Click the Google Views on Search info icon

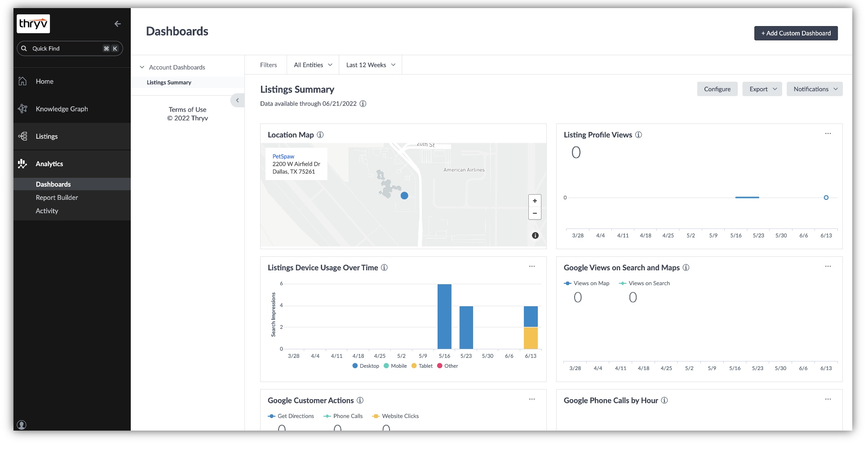(686, 268)
